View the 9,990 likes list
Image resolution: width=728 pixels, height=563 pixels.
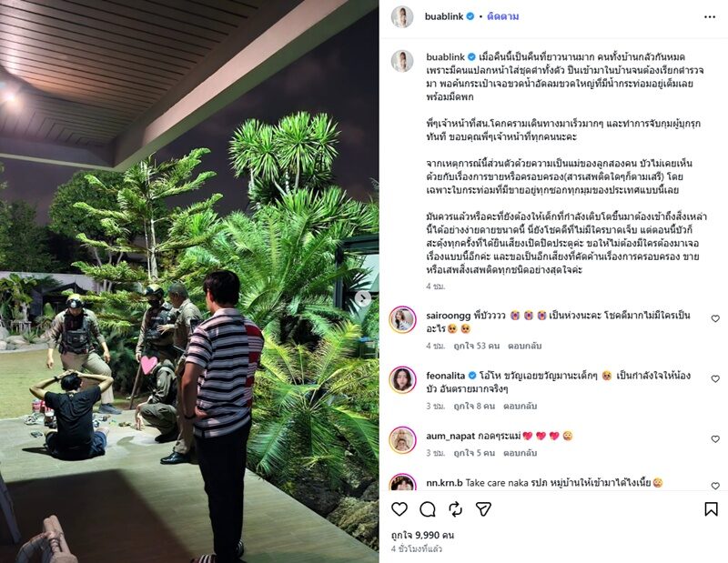pos(422,535)
